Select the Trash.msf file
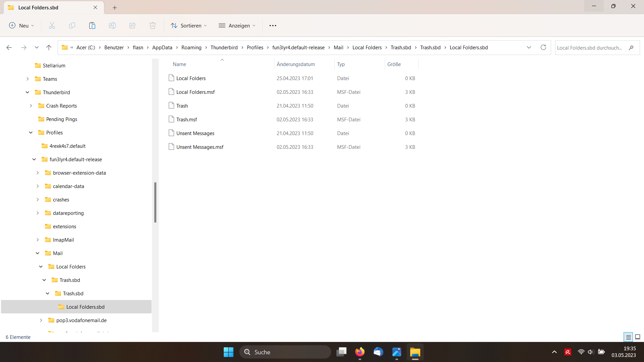Image resolution: width=644 pixels, height=362 pixels. (x=186, y=119)
